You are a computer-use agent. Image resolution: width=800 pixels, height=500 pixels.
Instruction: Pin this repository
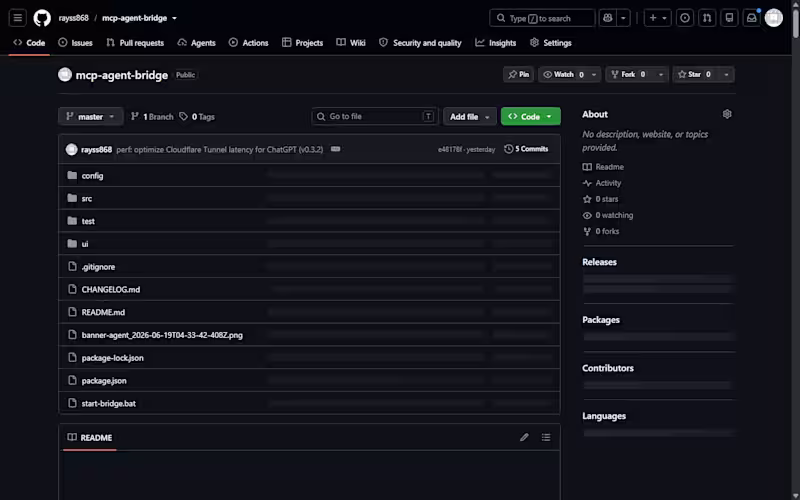pyautogui.click(x=518, y=74)
